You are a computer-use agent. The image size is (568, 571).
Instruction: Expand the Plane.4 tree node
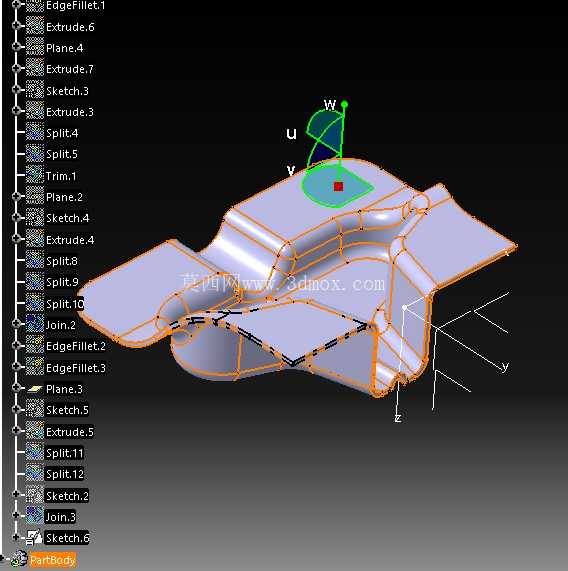click(16, 47)
